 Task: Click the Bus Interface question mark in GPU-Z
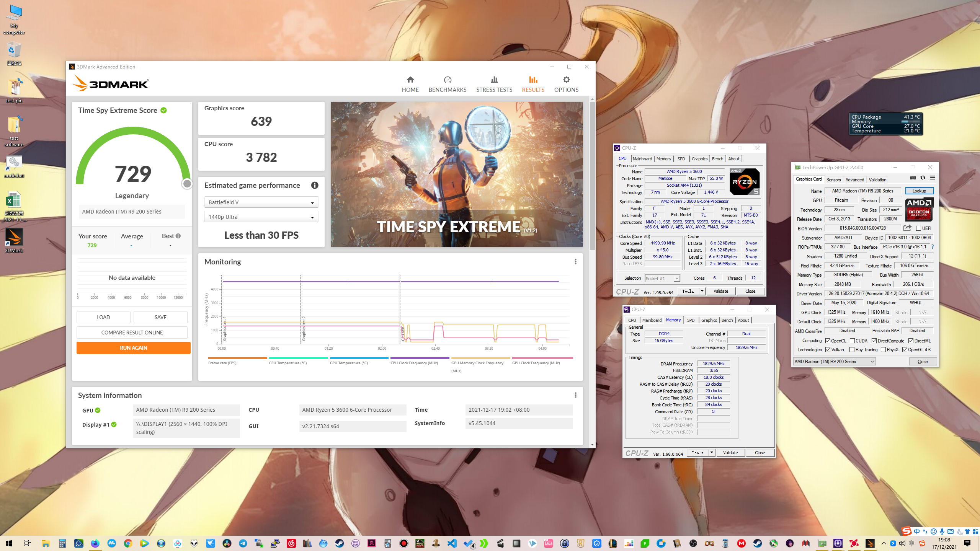(932, 247)
